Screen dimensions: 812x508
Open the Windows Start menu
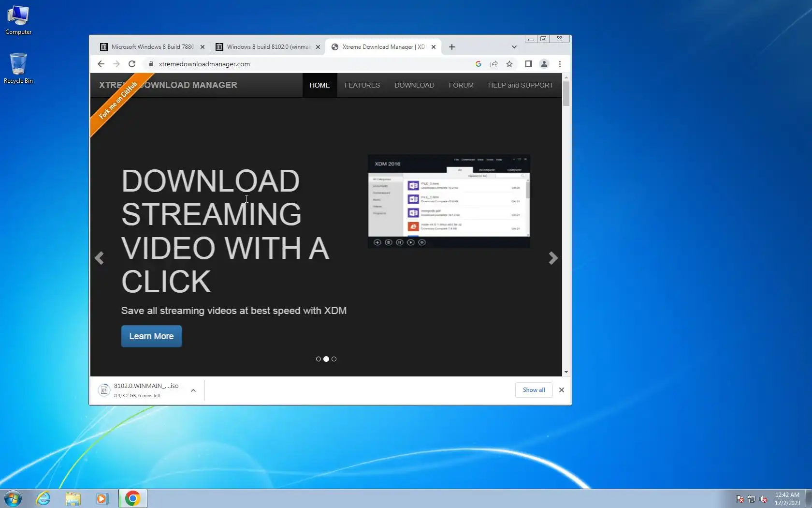pyautogui.click(x=13, y=498)
